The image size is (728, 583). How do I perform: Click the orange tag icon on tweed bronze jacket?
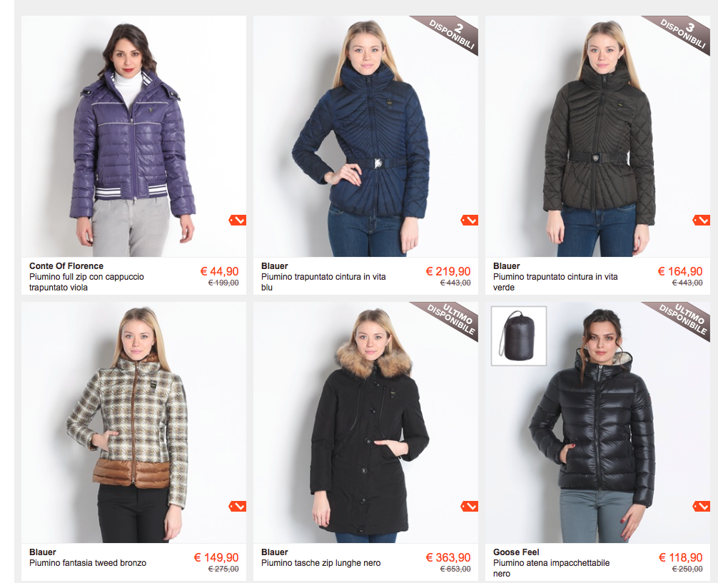click(237, 506)
